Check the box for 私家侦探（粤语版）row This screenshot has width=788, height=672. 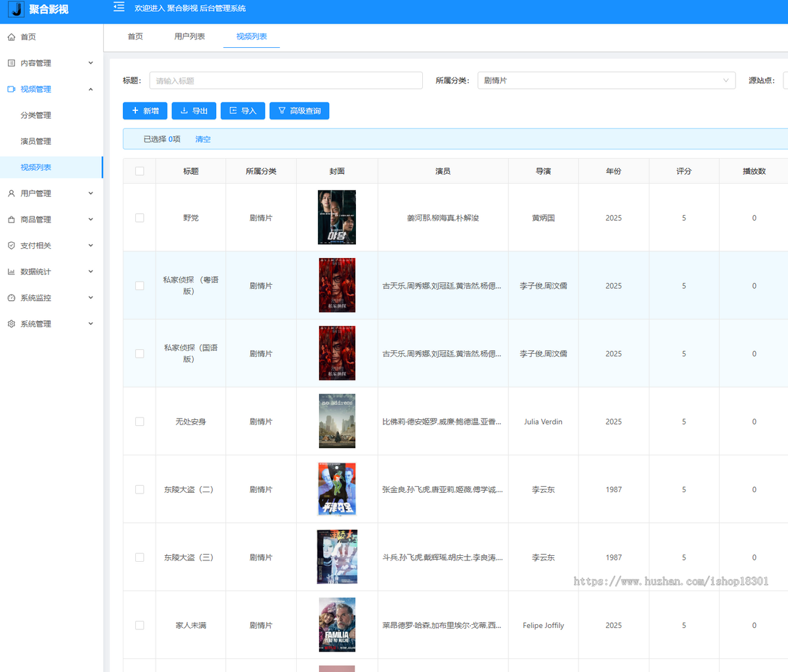139,285
